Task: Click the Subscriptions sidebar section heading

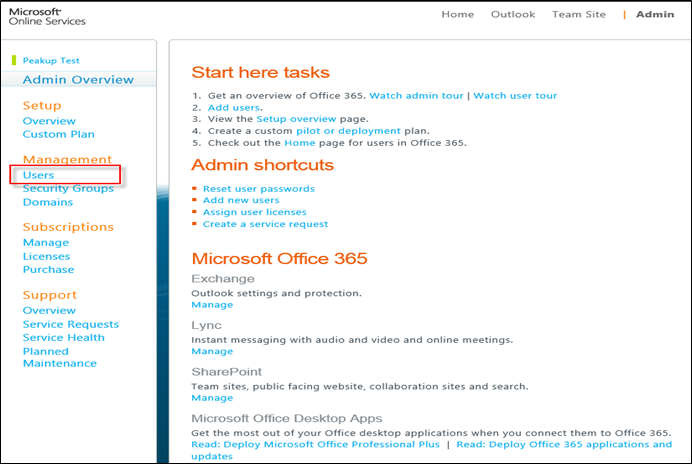Action: point(68,227)
